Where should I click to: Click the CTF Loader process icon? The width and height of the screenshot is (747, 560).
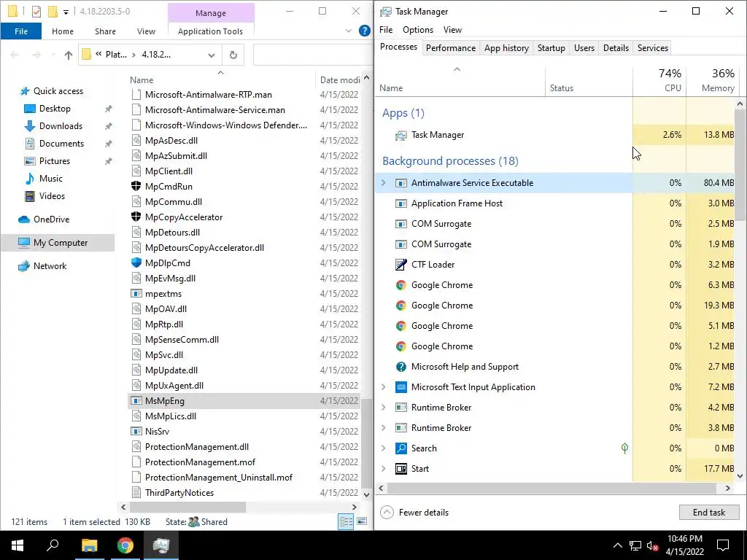[401, 264]
